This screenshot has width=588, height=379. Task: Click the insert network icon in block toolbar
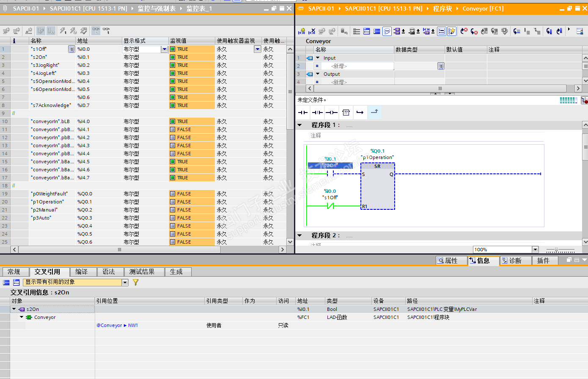pyautogui.click(x=302, y=31)
